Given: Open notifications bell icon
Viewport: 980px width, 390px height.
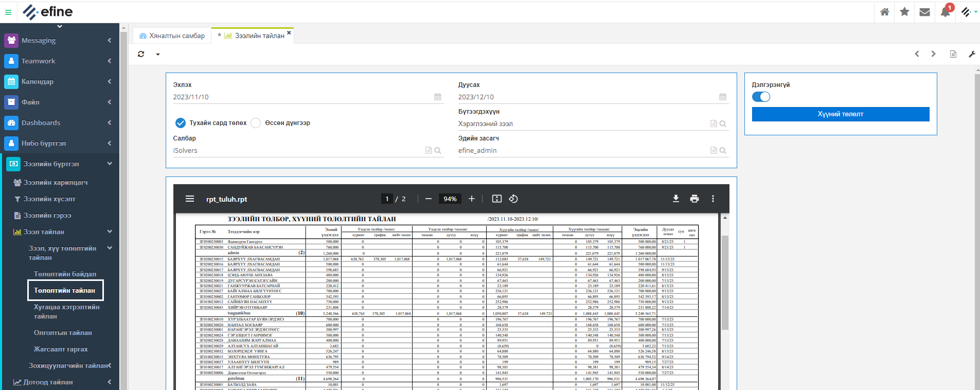Looking at the screenshot, I should point(946,11).
